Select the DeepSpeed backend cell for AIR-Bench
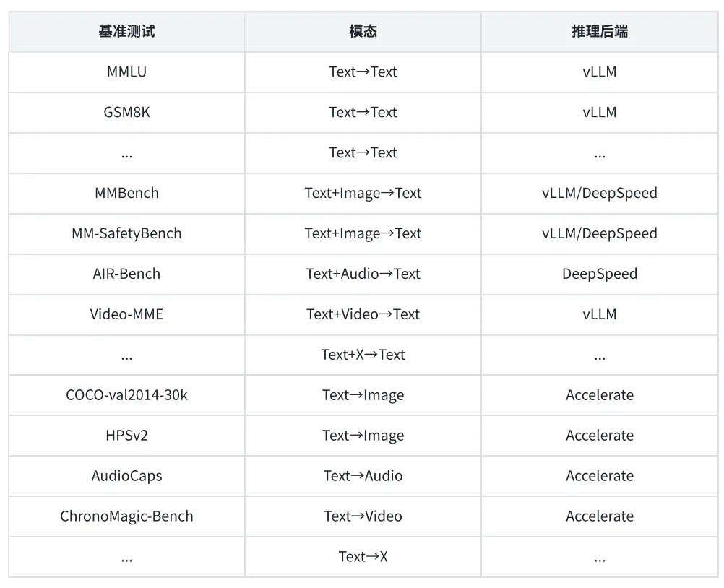This screenshot has height=588, width=724. click(x=599, y=274)
